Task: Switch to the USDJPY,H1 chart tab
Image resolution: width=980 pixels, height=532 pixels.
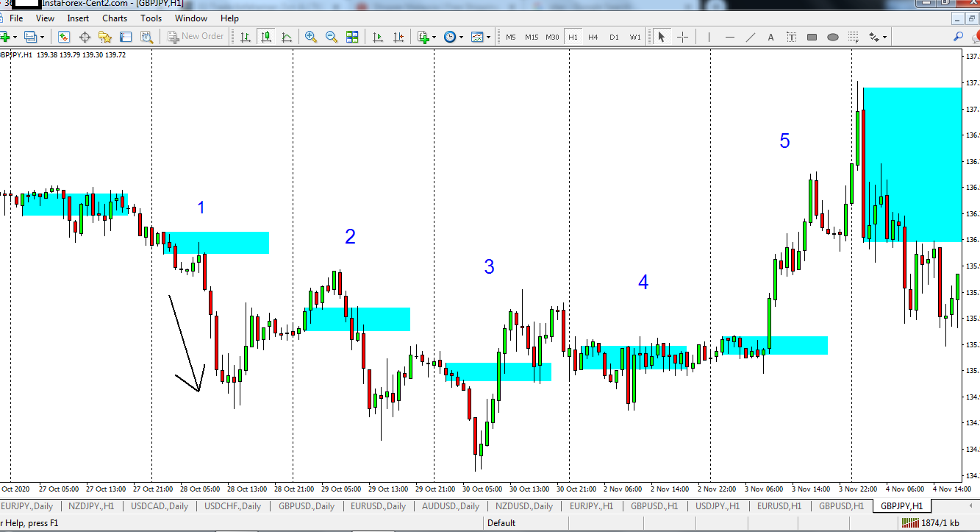Action: 718,506
